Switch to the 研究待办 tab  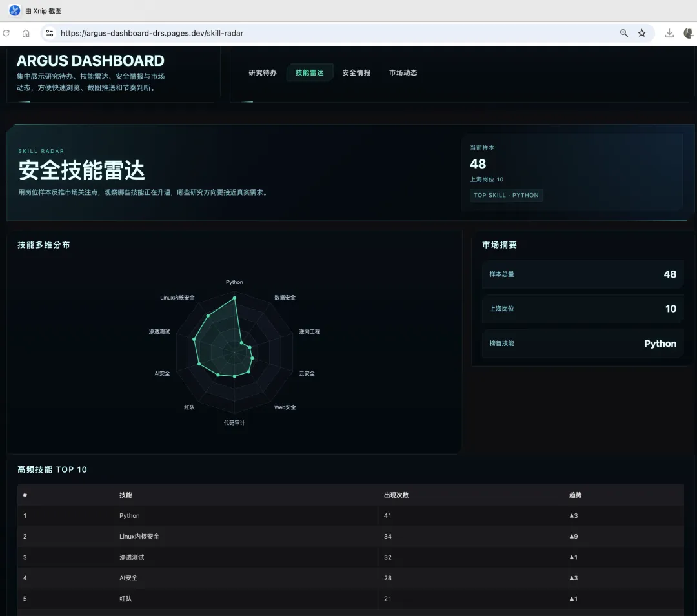(x=263, y=72)
